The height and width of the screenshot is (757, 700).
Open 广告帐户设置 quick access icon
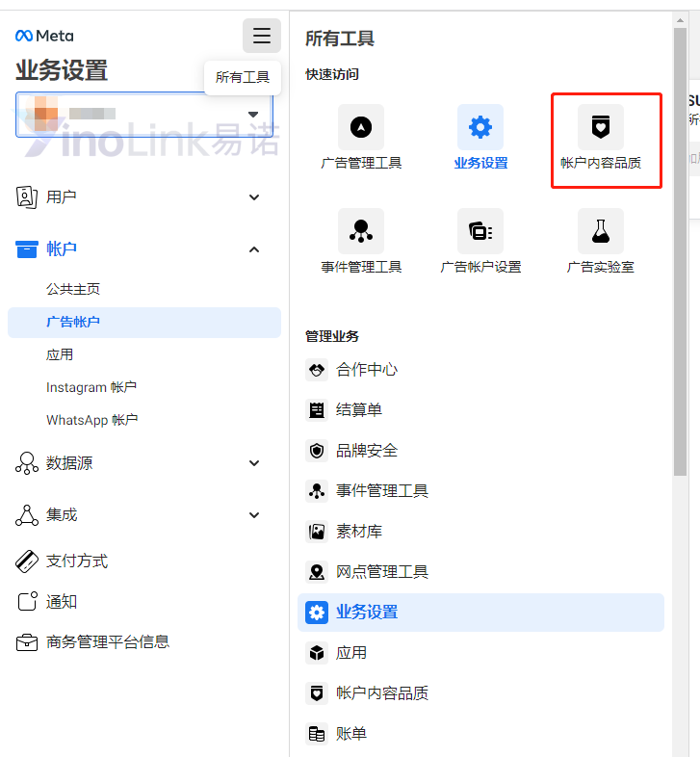(x=480, y=231)
